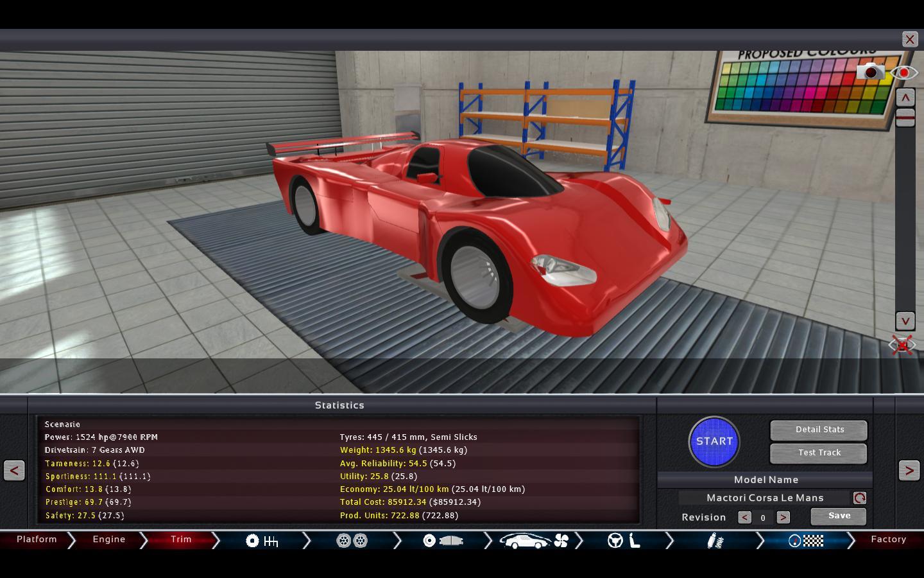Open the steering and seat interior tab icon
Screen dimensions: 924x578
624,541
